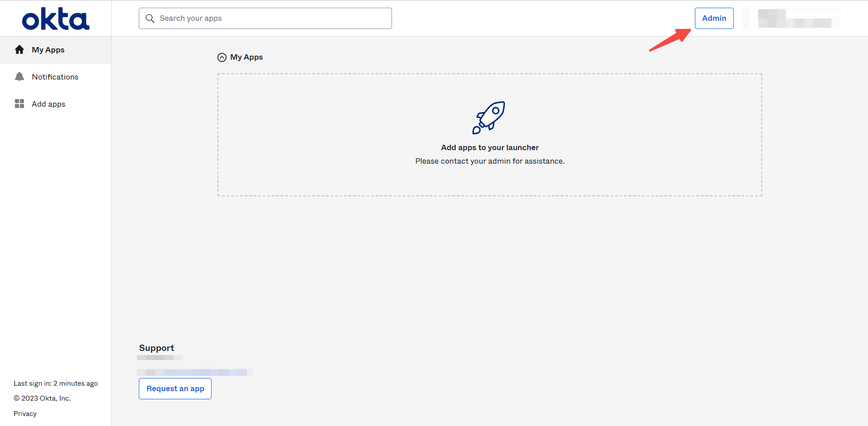Open My Apps in sidebar
Viewport: 868px width, 426px height.
tap(56, 50)
